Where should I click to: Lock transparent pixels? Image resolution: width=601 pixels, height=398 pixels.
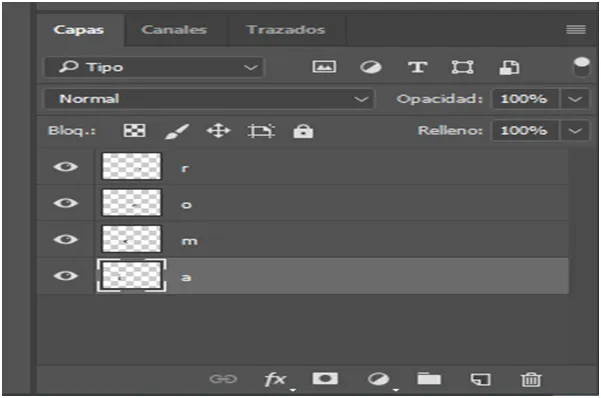135,131
